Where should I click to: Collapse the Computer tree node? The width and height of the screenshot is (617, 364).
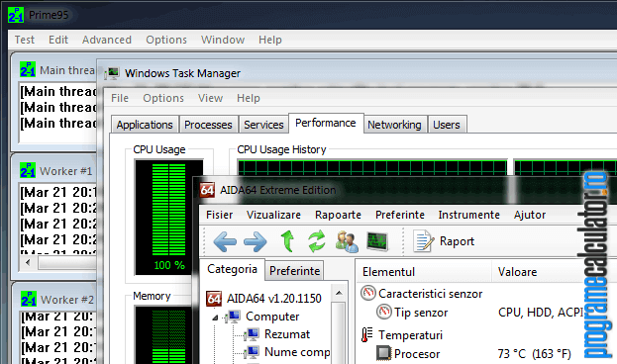pos(215,318)
